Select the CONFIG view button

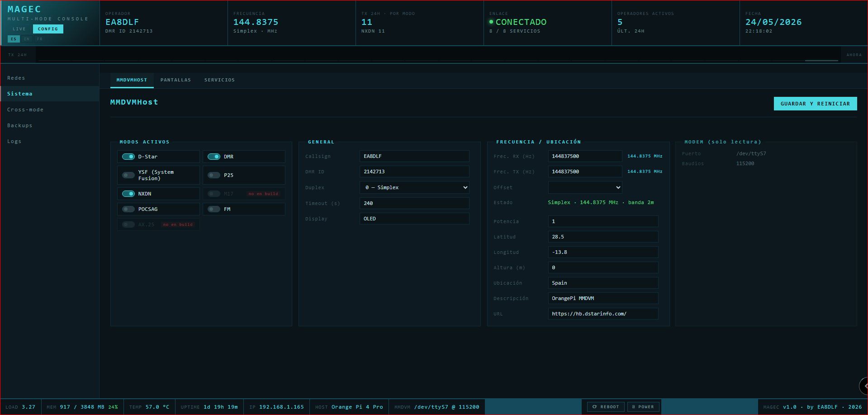[48, 29]
